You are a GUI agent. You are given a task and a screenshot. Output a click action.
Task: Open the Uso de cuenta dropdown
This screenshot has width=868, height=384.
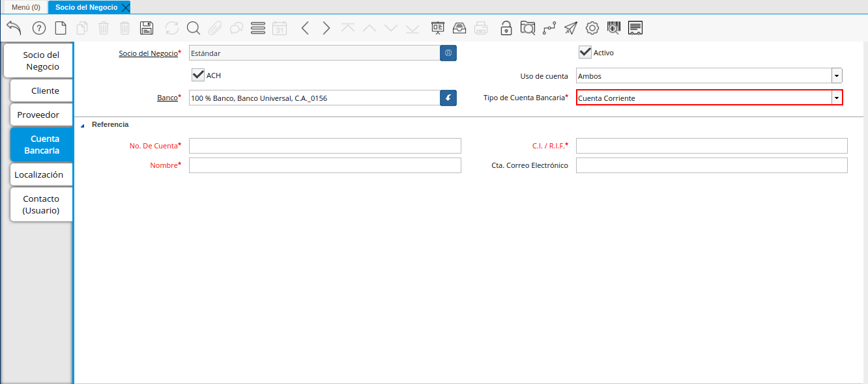pos(837,76)
